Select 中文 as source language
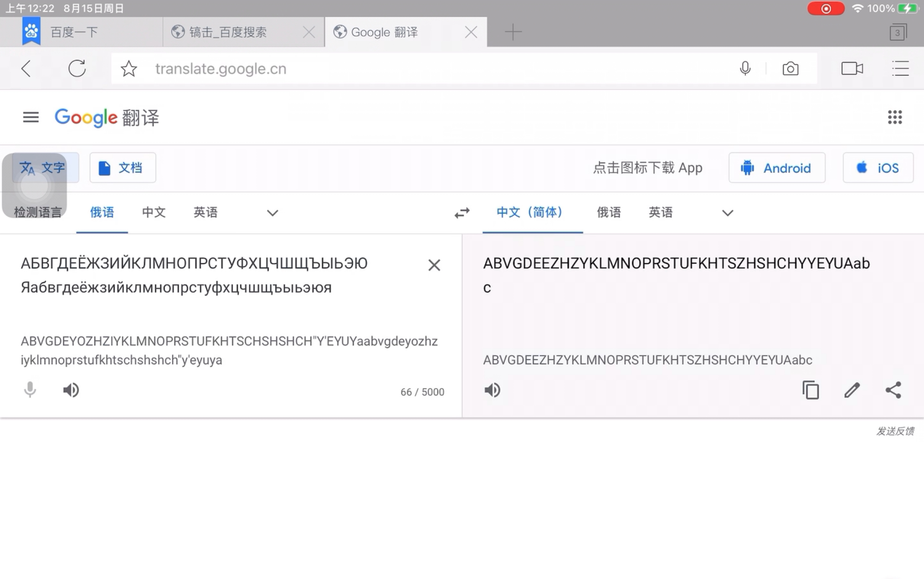This screenshot has height=579, width=924. click(x=154, y=212)
